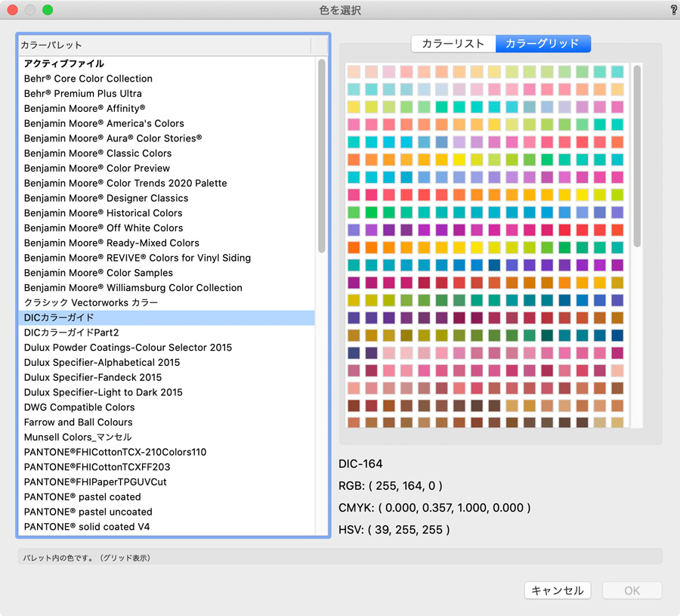Choose Benjamin Moore® Designer Classics
Image resolution: width=680 pixels, height=616 pixels.
(x=166, y=198)
